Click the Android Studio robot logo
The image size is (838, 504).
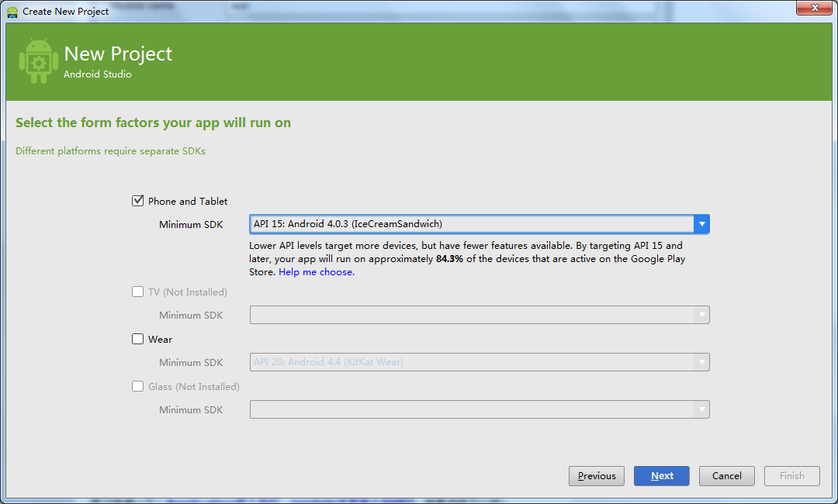pos(39,60)
